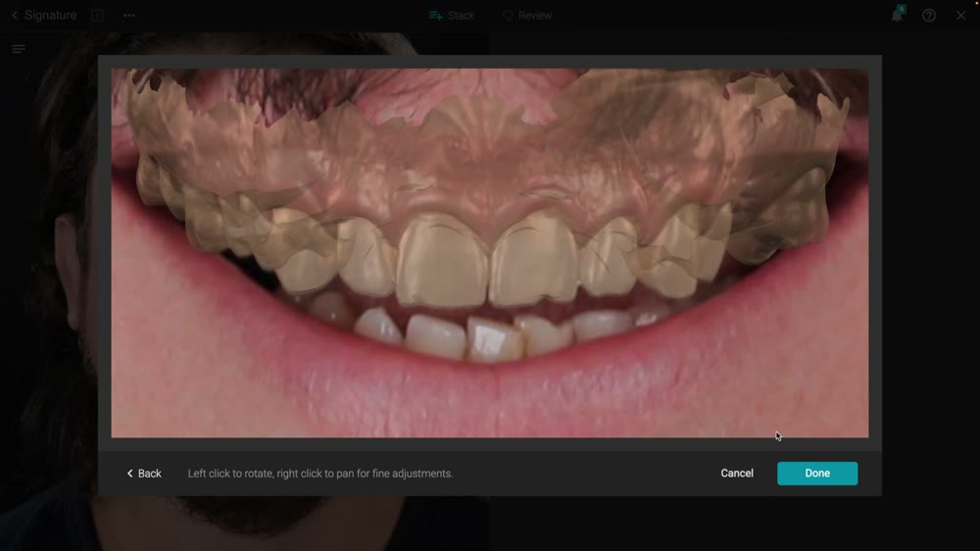This screenshot has height=551, width=980.
Task: Open the three-dot more options menu
Action: pos(128,16)
